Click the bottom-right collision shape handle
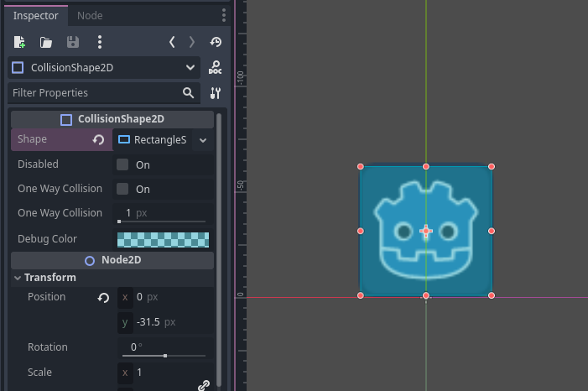The width and height of the screenshot is (588, 391). pos(492,295)
